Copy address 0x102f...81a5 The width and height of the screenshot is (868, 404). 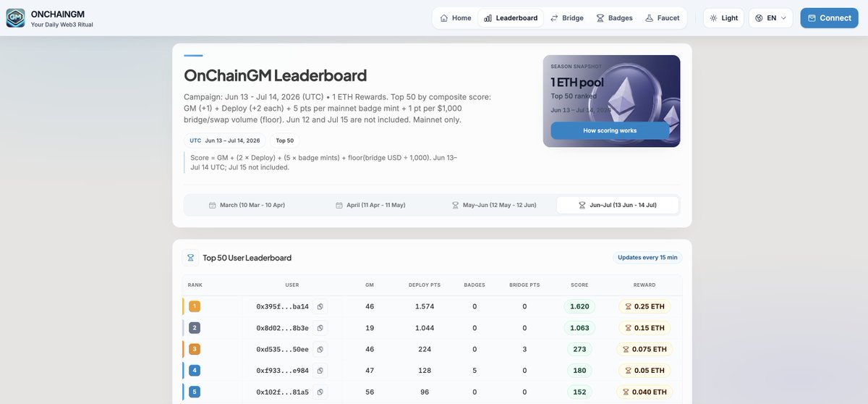point(320,392)
